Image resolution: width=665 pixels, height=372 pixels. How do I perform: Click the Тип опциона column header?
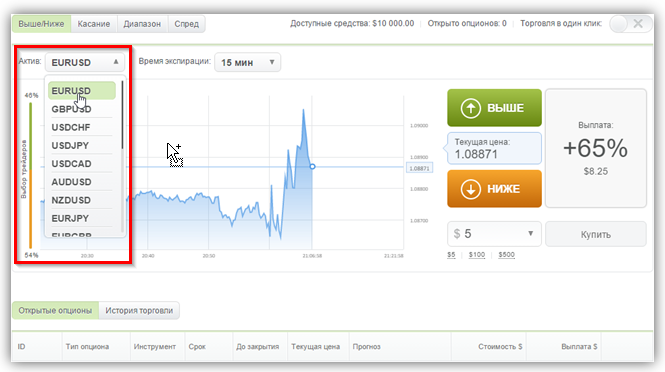(87, 347)
